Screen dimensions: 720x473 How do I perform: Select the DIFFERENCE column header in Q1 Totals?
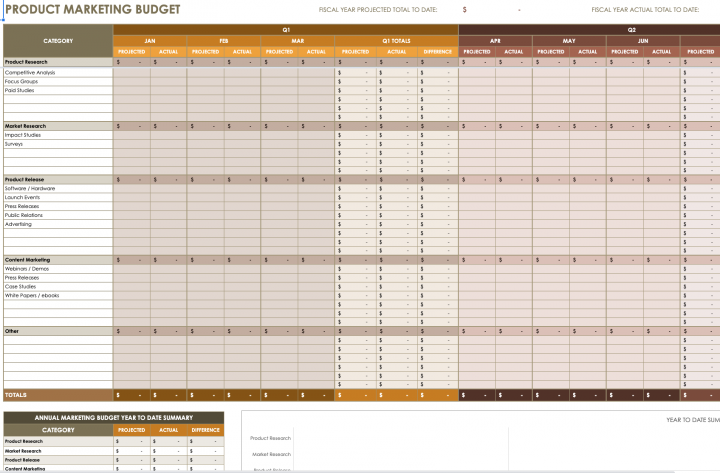(x=438, y=52)
